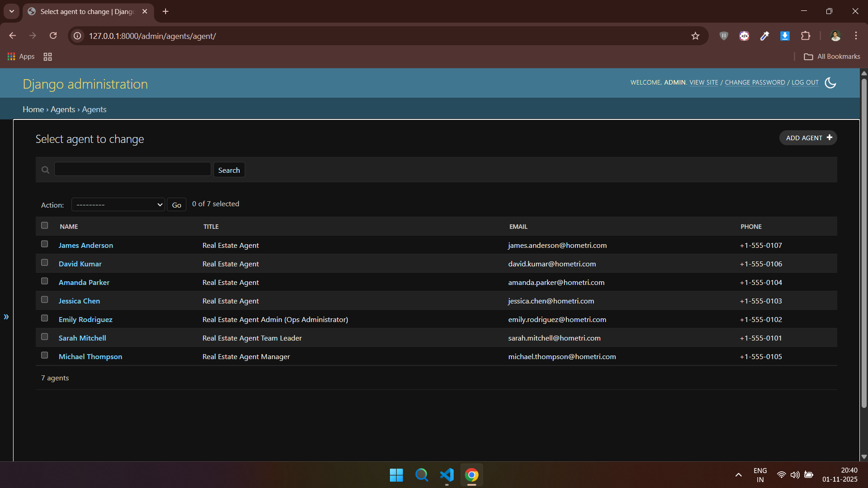This screenshot has height=488, width=868.
Task: Click the Chrome taskbar icon
Action: point(472,475)
